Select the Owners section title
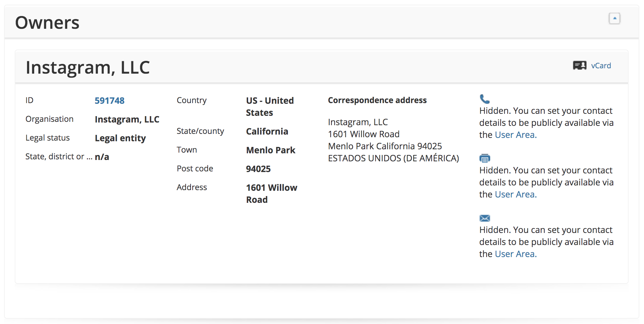This screenshot has height=324, width=644. 47,23
